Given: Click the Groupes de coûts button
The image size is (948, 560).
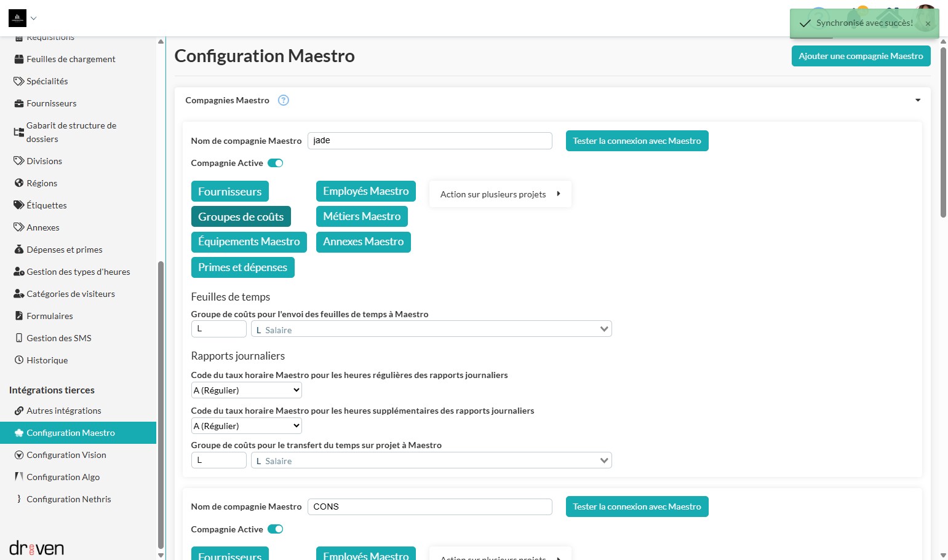Looking at the screenshot, I should 241,216.
